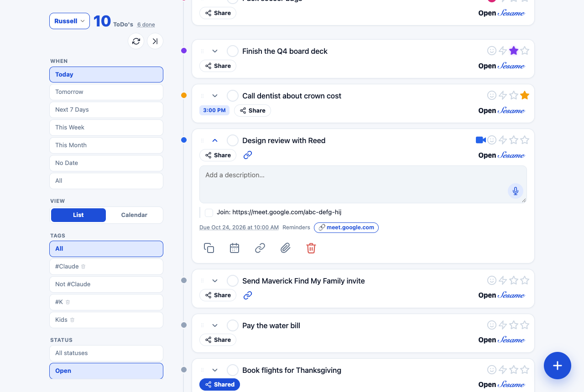Screen dimensions: 584x392
Task: Click the blue plus add button
Action: pos(558,366)
